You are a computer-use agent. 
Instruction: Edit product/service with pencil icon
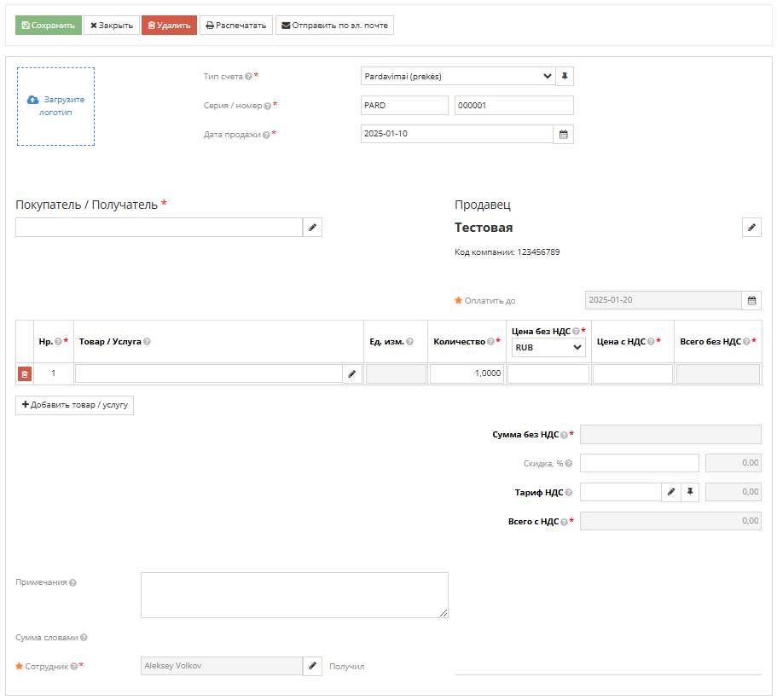pyautogui.click(x=352, y=373)
